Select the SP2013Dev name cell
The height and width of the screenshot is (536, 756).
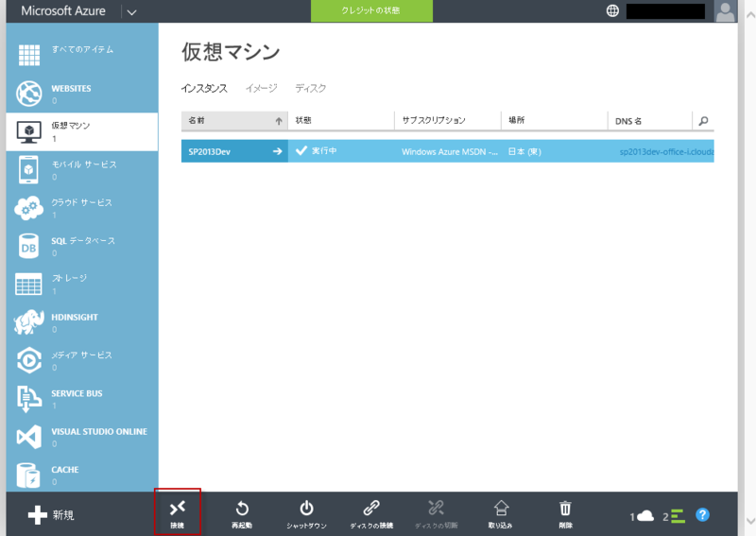[234, 151]
